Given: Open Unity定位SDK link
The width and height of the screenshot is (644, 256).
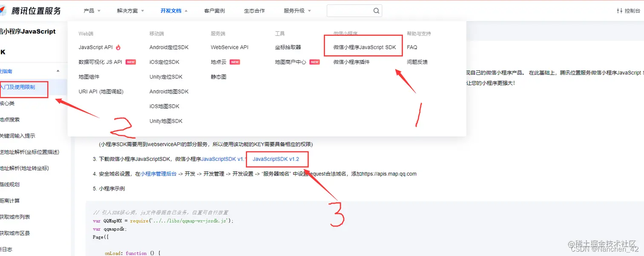Looking at the screenshot, I should [166, 77].
